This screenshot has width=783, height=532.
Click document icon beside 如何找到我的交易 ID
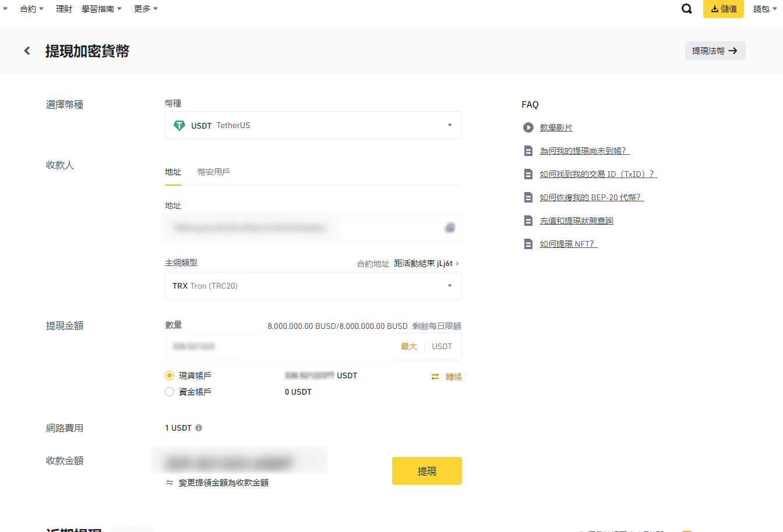click(x=528, y=174)
